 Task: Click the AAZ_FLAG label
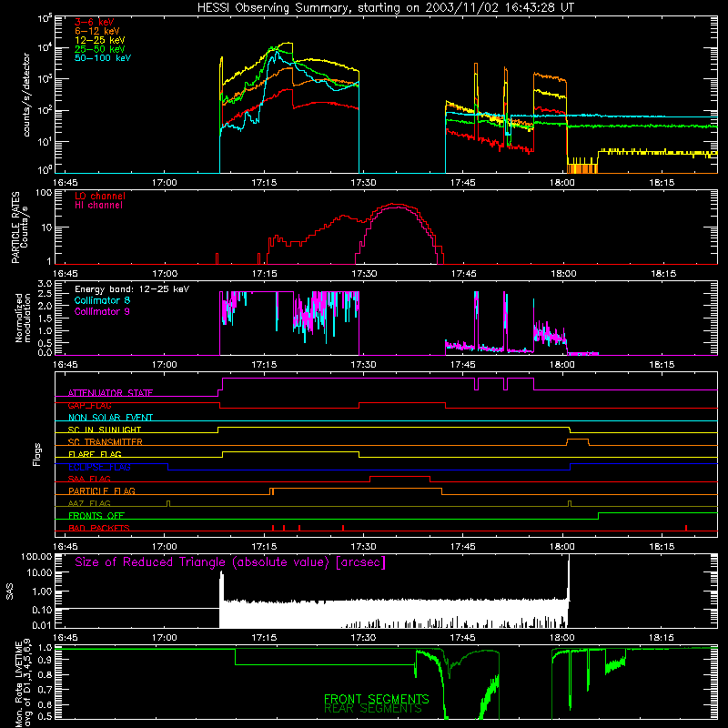click(89, 504)
